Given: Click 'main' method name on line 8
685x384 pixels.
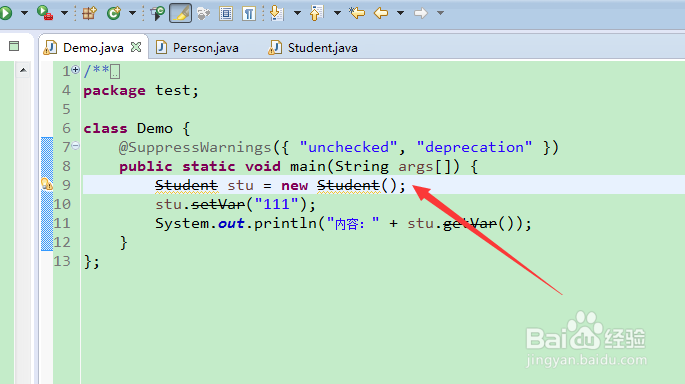Looking at the screenshot, I should coord(308,166).
